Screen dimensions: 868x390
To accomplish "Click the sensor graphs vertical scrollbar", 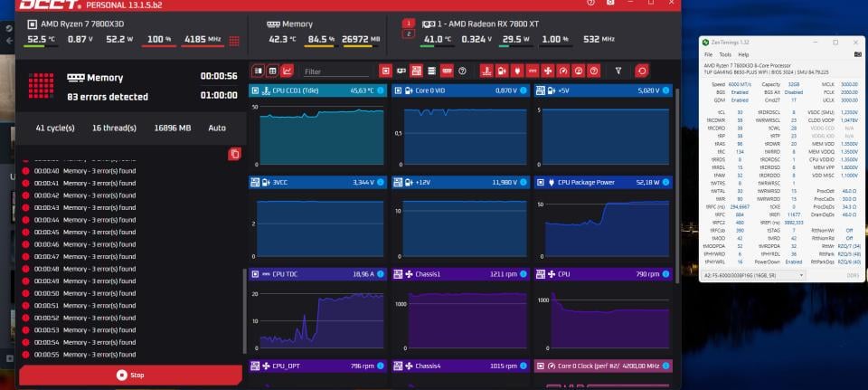I will [677, 185].
